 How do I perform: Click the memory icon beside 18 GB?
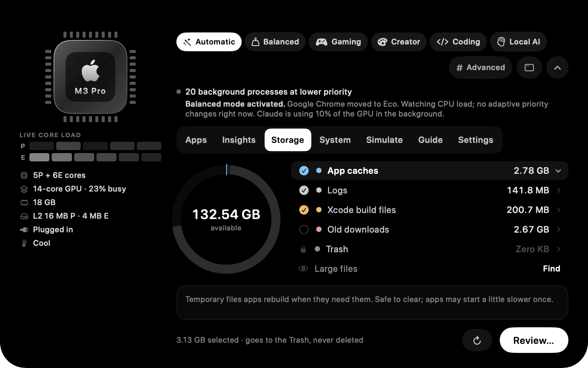point(24,202)
